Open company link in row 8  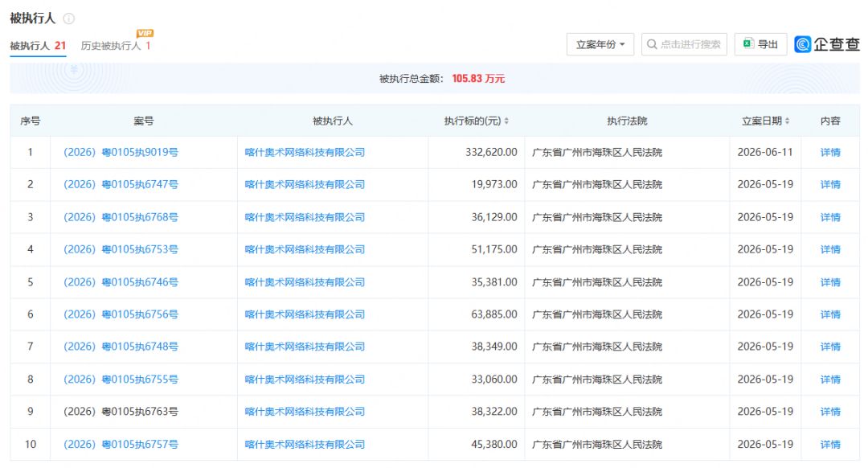[x=305, y=380]
